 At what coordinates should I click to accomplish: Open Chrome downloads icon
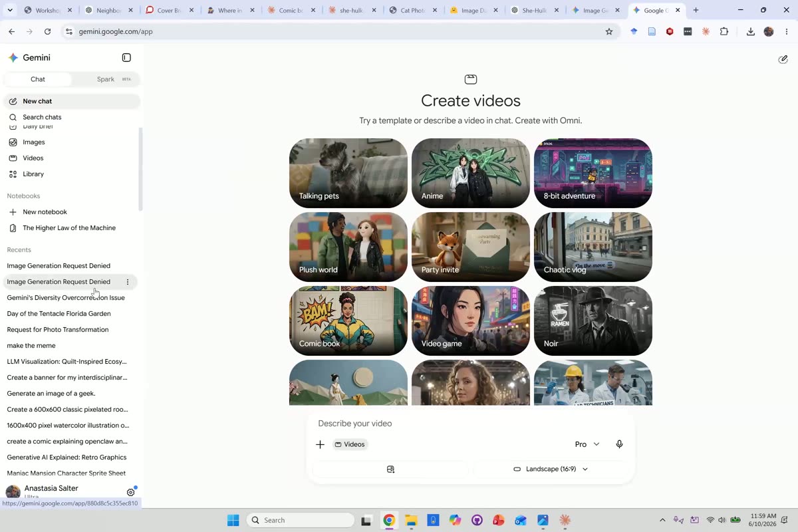click(x=751, y=31)
